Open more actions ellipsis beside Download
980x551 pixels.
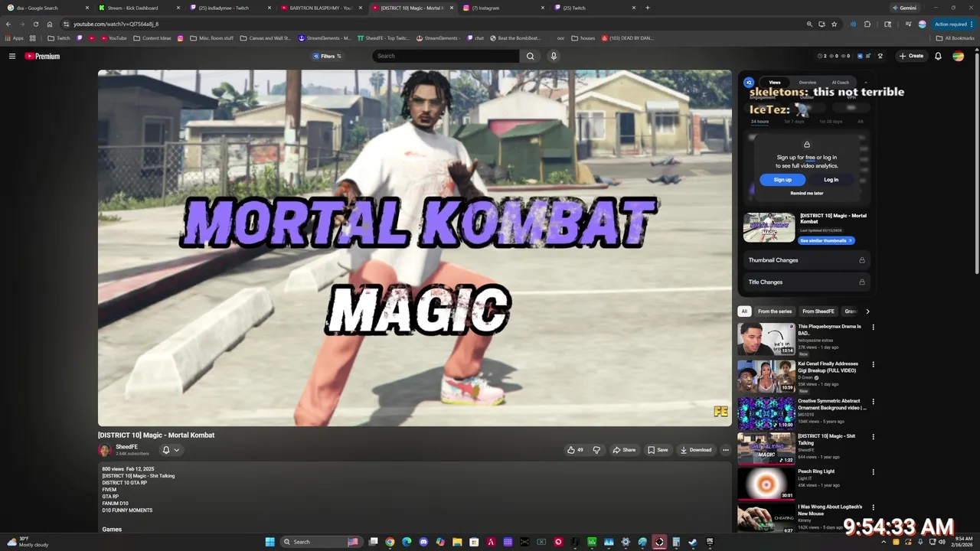pos(726,450)
